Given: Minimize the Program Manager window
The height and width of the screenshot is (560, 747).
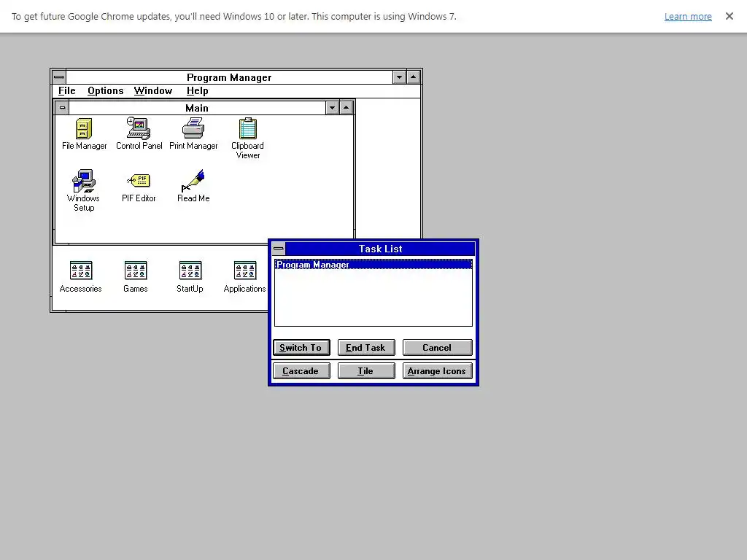Looking at the screenshot, I should click(399, 77).
